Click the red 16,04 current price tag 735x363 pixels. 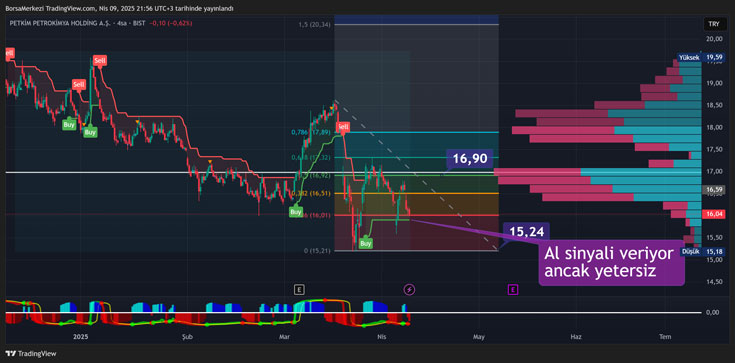point(714,214)
